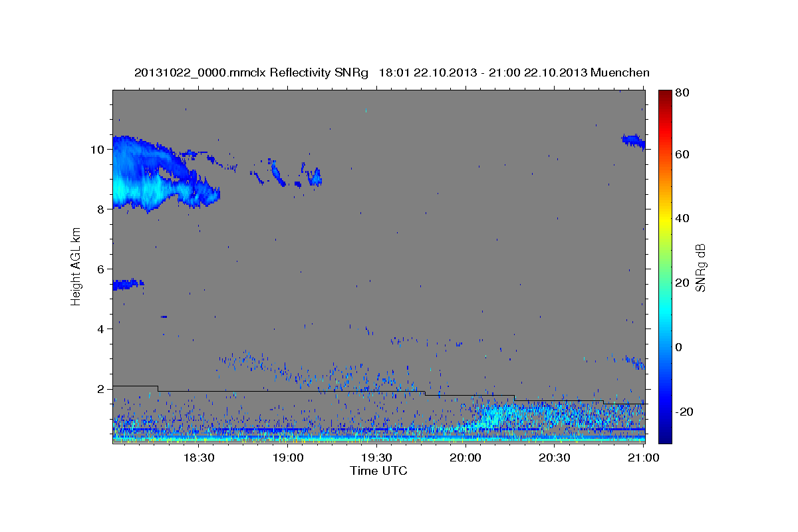798x532 pixels.
Task: Click the 19:00 time tick label
Action: (x=288, y=458)
